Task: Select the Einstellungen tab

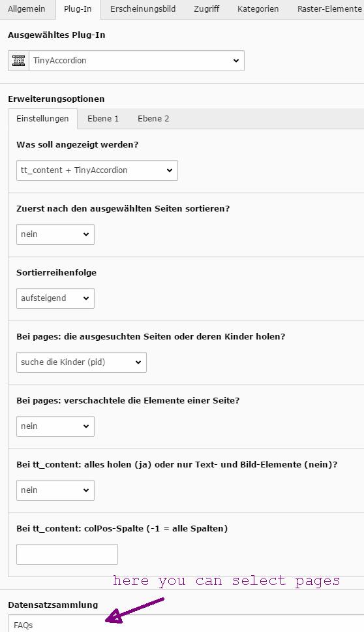Action: click(42, 119)
